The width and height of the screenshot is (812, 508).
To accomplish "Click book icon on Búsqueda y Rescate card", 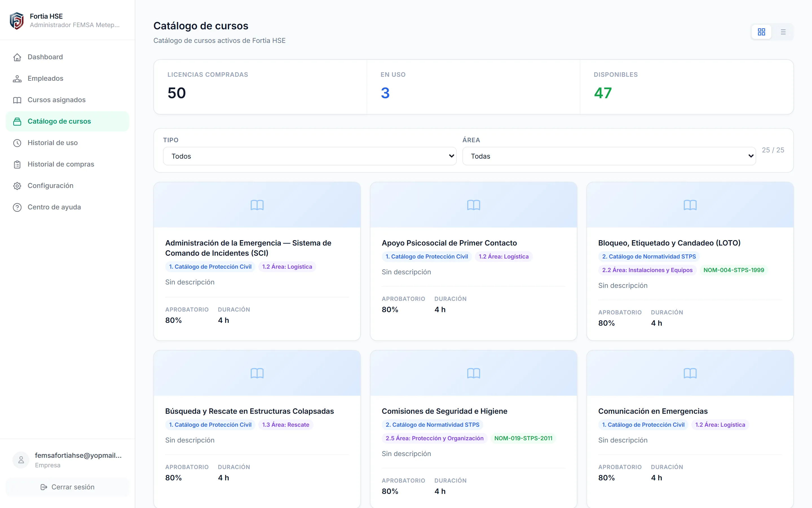I will (257, 373).
